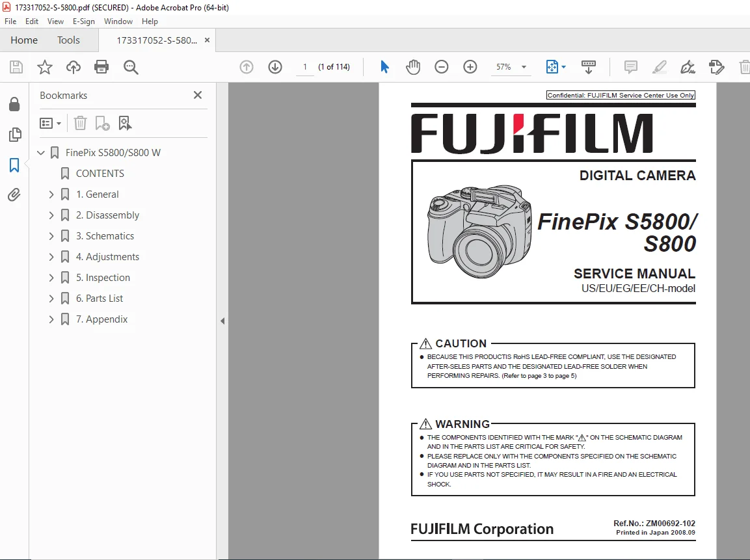Screen dimensions: 750x560
Task: Jump to the CONTENTS bookmark
Action: pos(100,174)
